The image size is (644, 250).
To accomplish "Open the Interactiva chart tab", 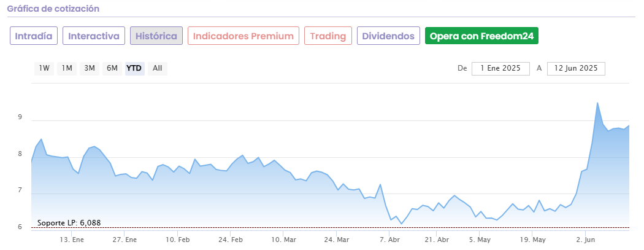I will point(94,36).
